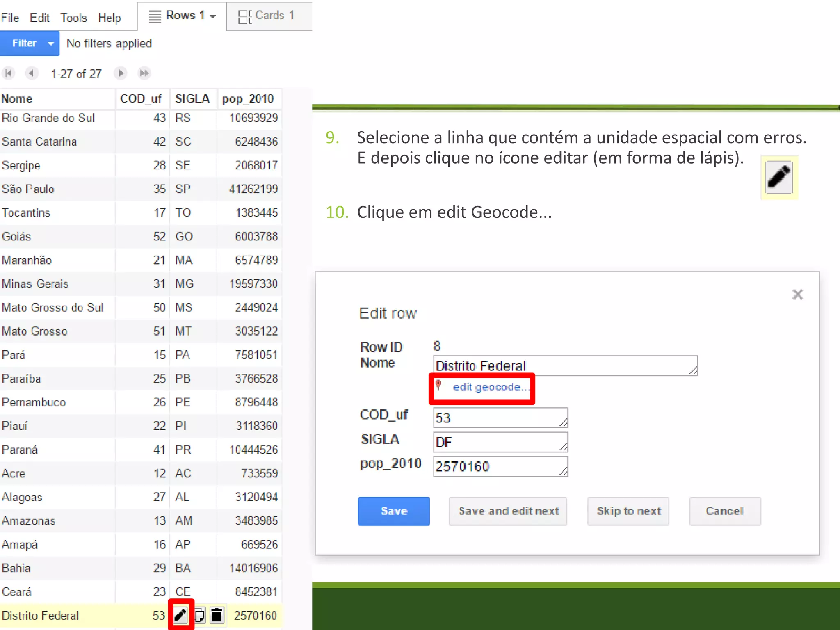This screenshot has height=630, width=840.
Task: Go to first page of rows
Action: point(8,73)
